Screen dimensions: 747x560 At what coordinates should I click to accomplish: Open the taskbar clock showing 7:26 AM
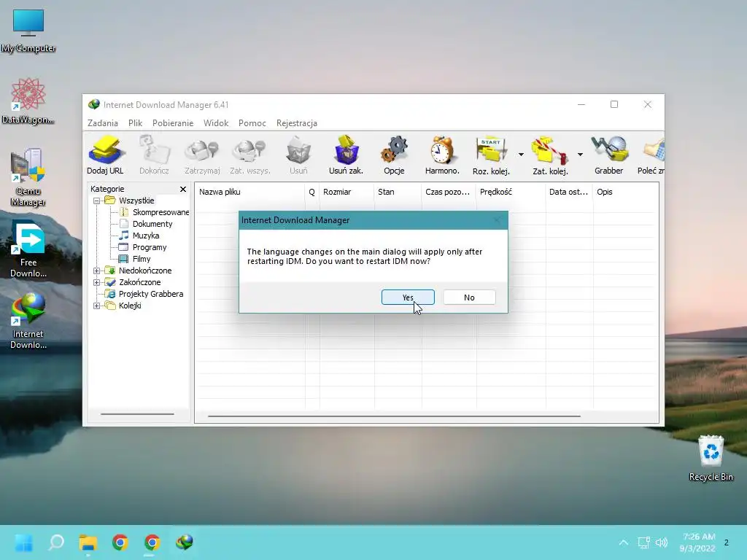[699, 542]
